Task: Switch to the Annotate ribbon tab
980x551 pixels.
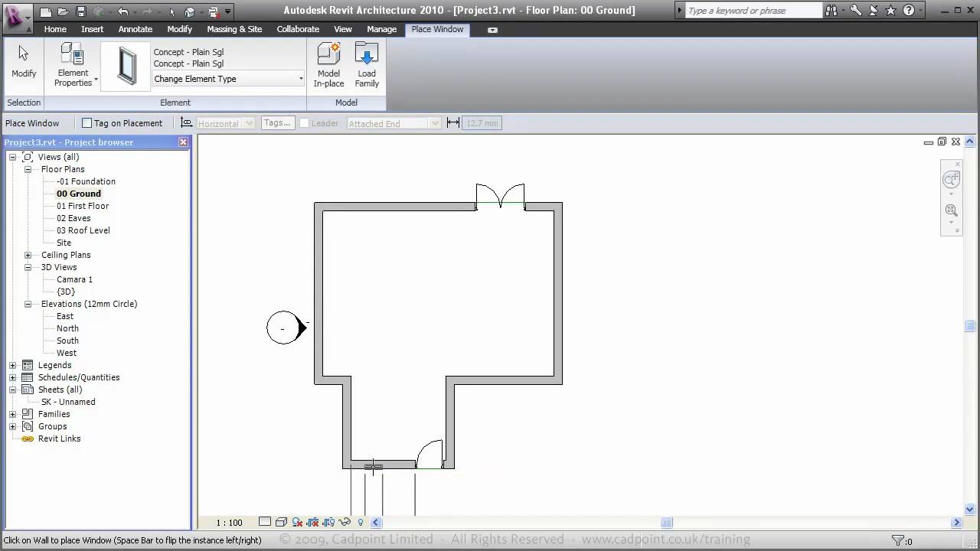Action: (x=136, y=29)
